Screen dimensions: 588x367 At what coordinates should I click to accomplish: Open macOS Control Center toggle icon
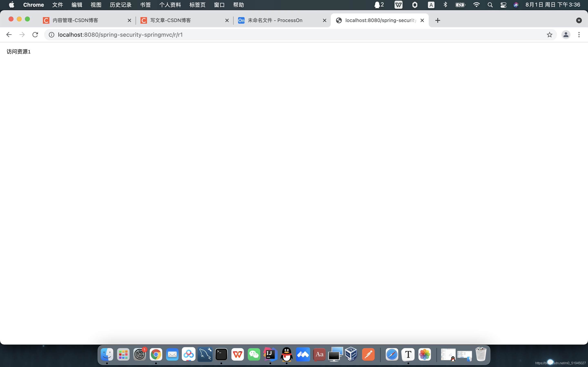tap(503, 5)
